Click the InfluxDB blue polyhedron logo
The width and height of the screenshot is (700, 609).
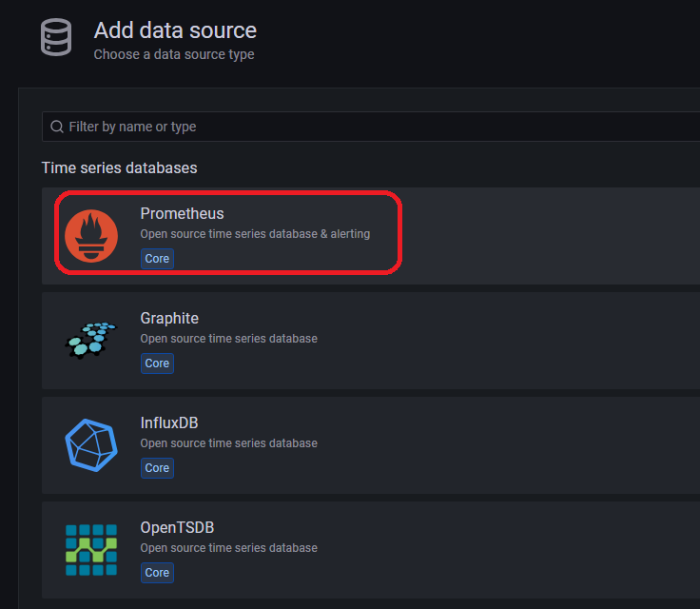click(x=91, y=444)
